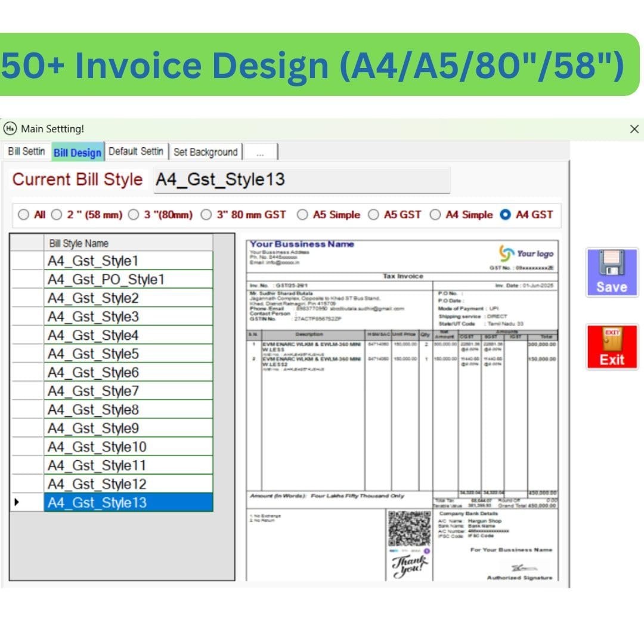
Task: Choose the 2" (58 mm) option
Action: [57, 215]
